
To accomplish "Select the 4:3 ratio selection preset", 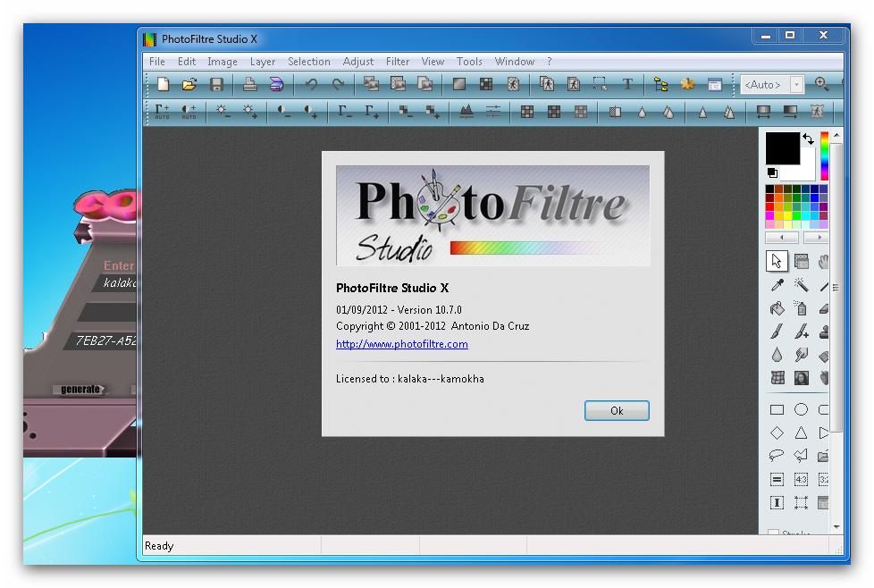I will [x=801, y=479].
